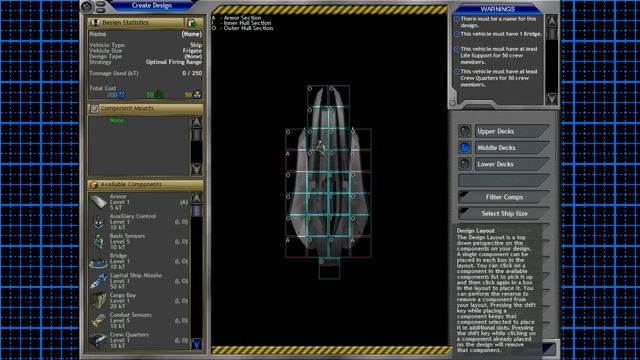The width and height of the screenshot is (640, 360).
Task: Click the Warnings scrollbar thumb
Action: (551, 33)
